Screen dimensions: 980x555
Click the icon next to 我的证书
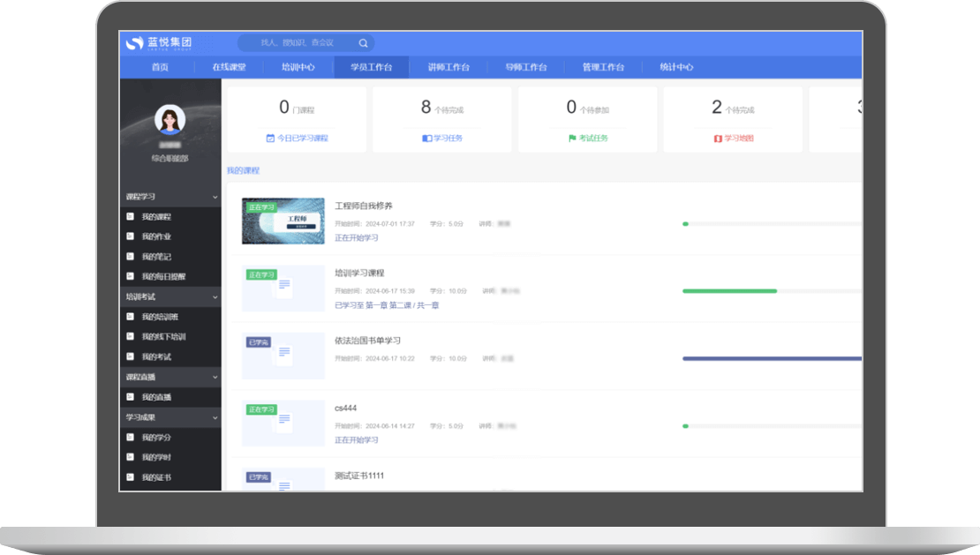[x=131, y=477]
